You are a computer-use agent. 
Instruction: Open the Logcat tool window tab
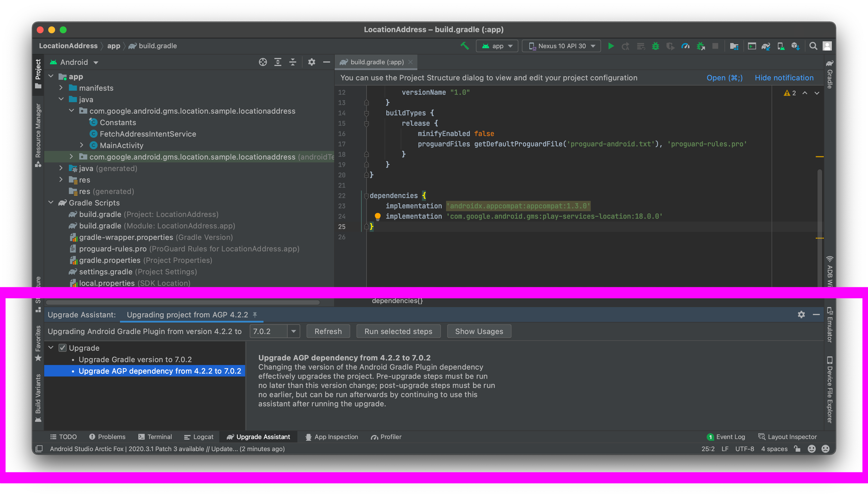tap(199, 436)
